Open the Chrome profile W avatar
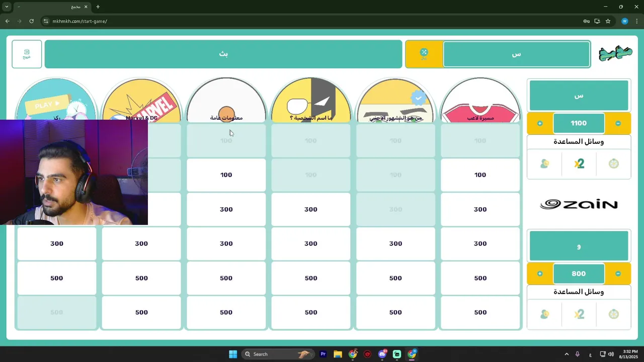This screenshot has width=644, height=362. [624, 21]
